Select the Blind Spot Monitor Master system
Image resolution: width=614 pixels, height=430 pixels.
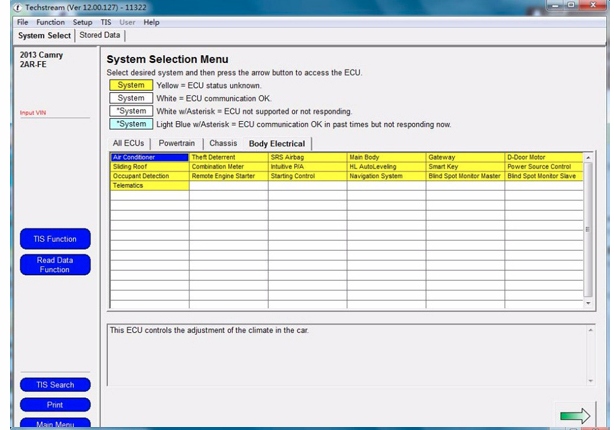coord(465,176)
